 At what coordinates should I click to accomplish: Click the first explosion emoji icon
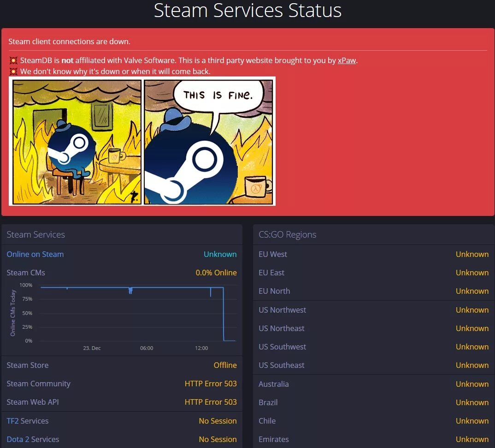(13, 60)
